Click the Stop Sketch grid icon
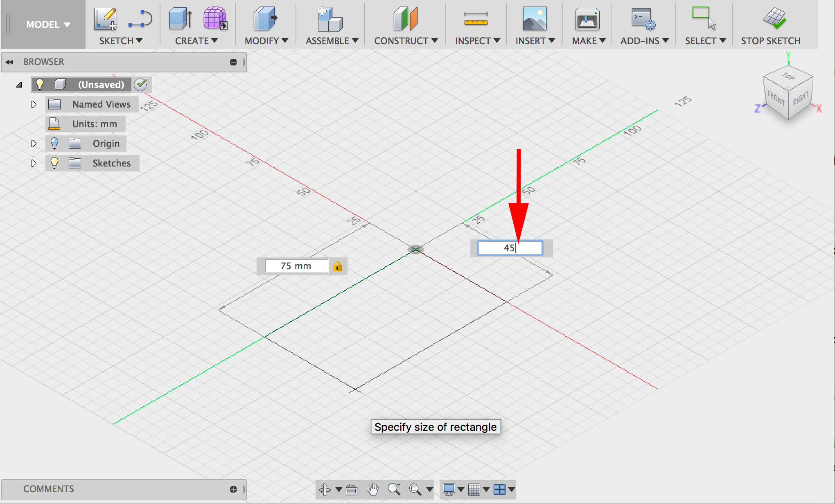Viewport: 835px width, 504px height. coord(774,18)
